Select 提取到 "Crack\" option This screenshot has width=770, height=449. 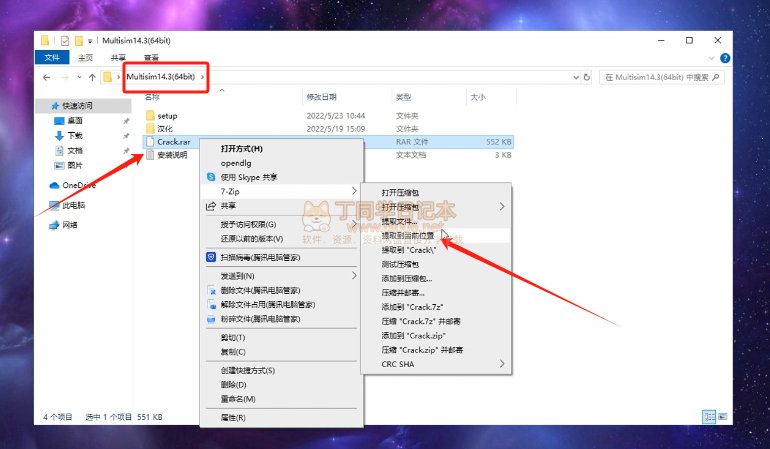click(409, 250)
